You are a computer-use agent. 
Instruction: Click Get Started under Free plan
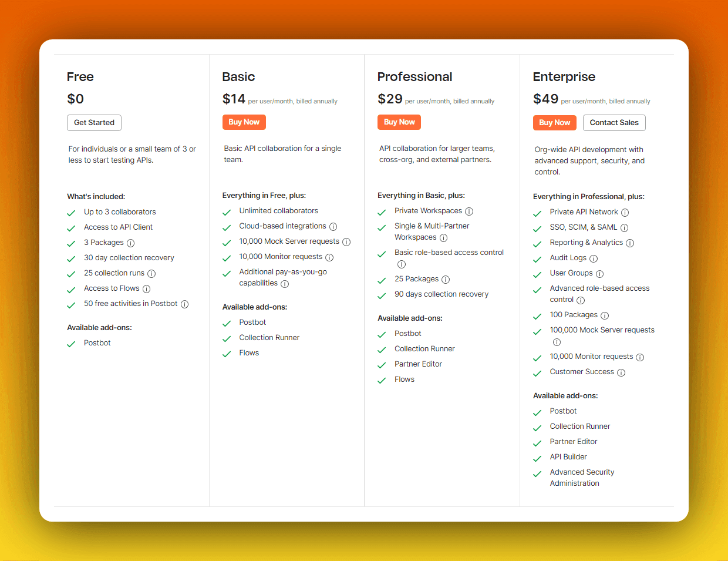click(x=94, y=123)
